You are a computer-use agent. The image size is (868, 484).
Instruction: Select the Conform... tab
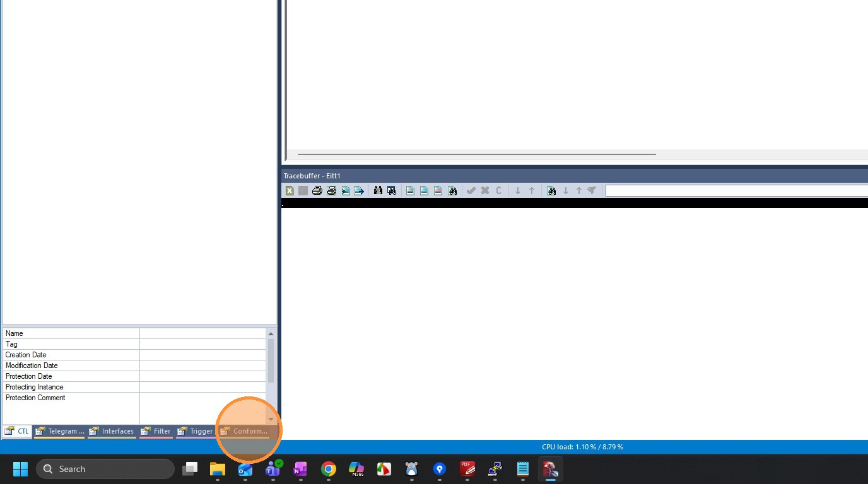pyautogui.click(x=244, y=431)
